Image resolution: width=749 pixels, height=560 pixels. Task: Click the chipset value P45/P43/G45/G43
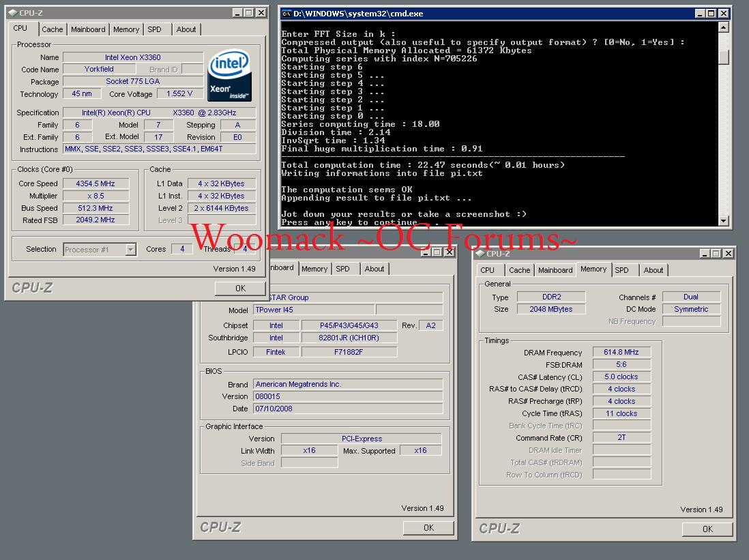[349, 325]
